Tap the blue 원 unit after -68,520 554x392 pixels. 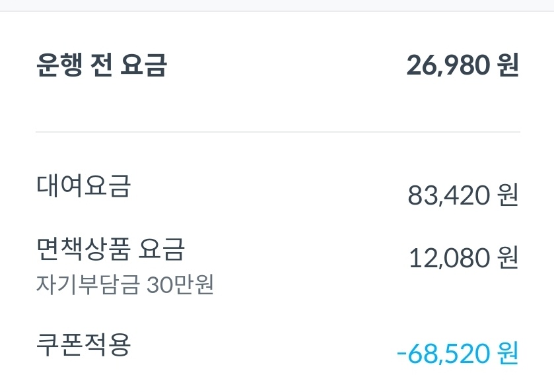[506, 354]
